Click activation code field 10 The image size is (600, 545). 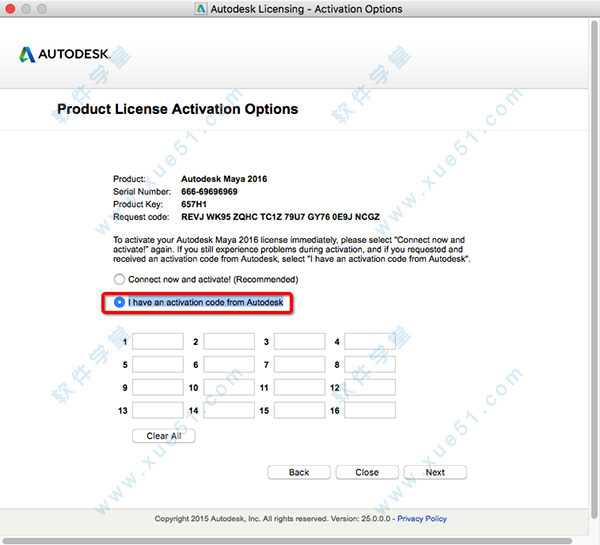pos(229,387)
